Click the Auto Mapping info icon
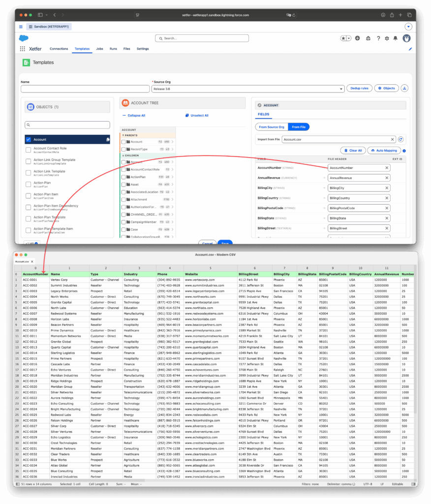Viewport: 431px width, 504px height. [x=404, y=151]
